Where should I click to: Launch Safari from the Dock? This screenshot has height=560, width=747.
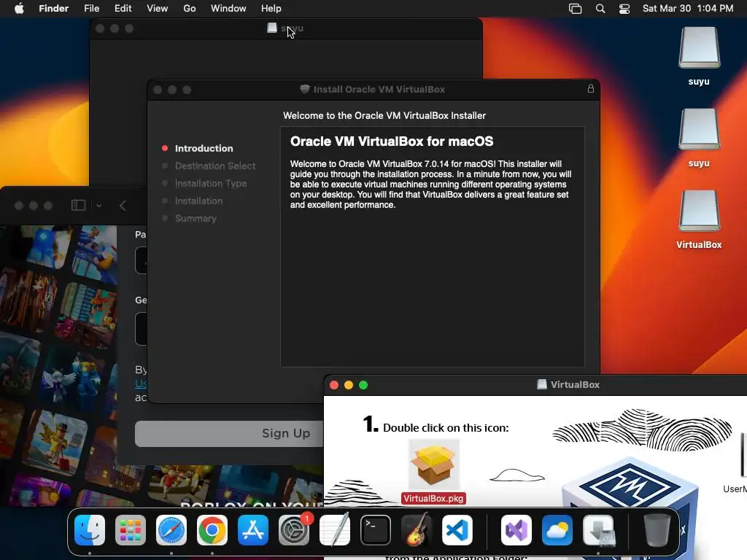(x=171, y=530)
